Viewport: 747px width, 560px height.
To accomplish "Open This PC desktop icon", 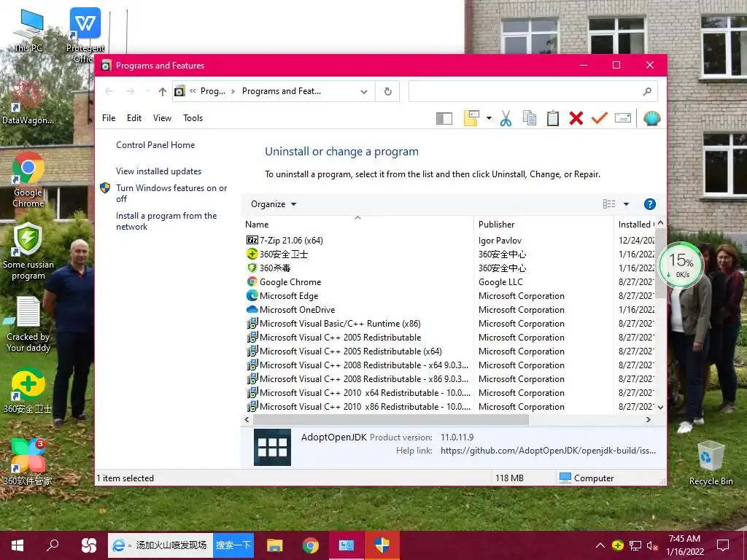I will pos(28,30).
